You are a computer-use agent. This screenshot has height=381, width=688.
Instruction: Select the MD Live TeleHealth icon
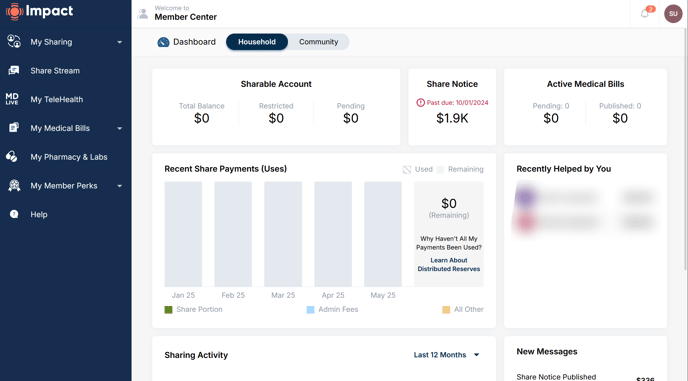click(x=12, y=99)
